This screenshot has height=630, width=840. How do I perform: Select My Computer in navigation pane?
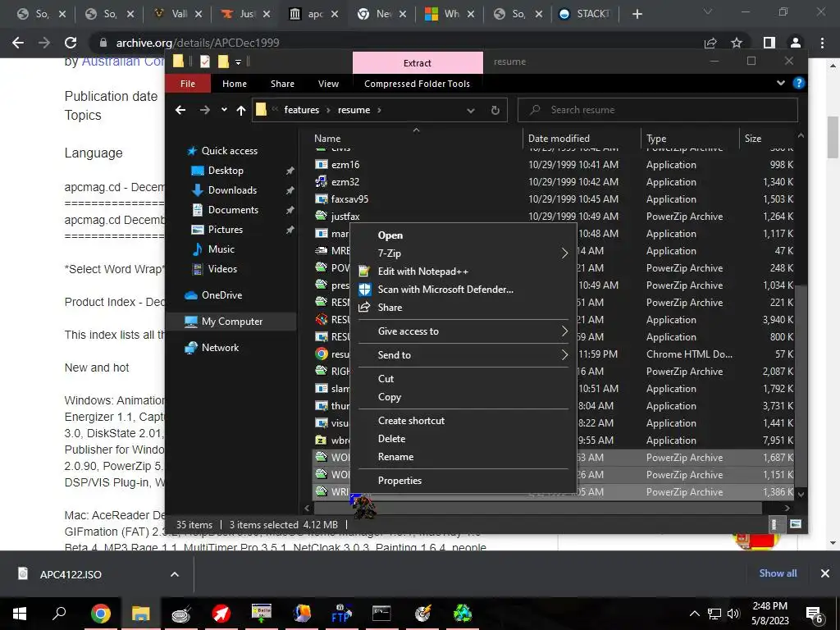click(x=231, y=322)
